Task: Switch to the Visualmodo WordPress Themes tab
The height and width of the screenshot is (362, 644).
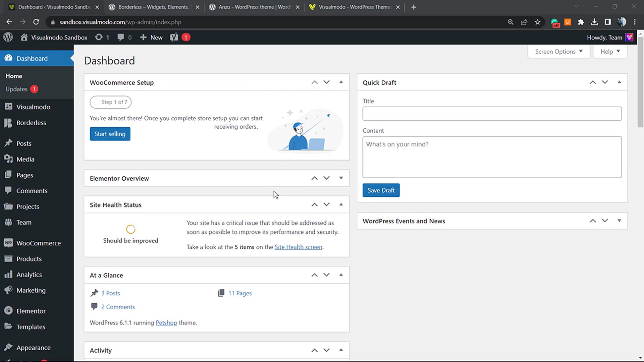Action: click(x=354, y=7)
